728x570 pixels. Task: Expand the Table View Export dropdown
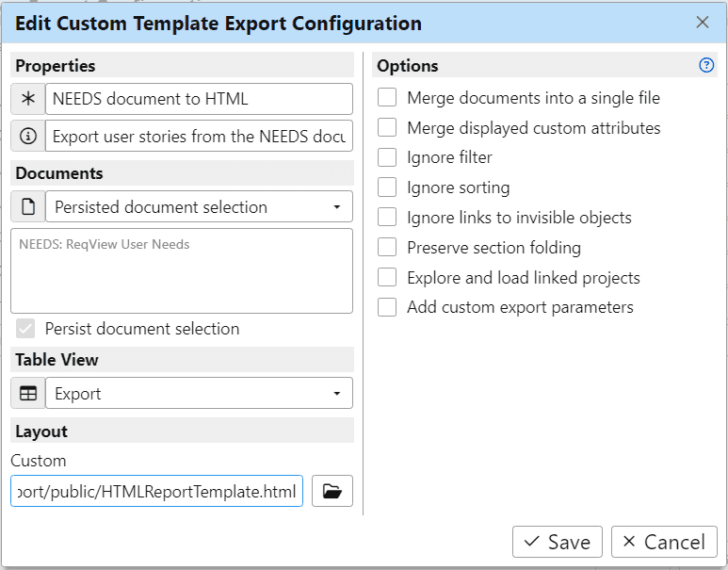(x=199, y=394)
